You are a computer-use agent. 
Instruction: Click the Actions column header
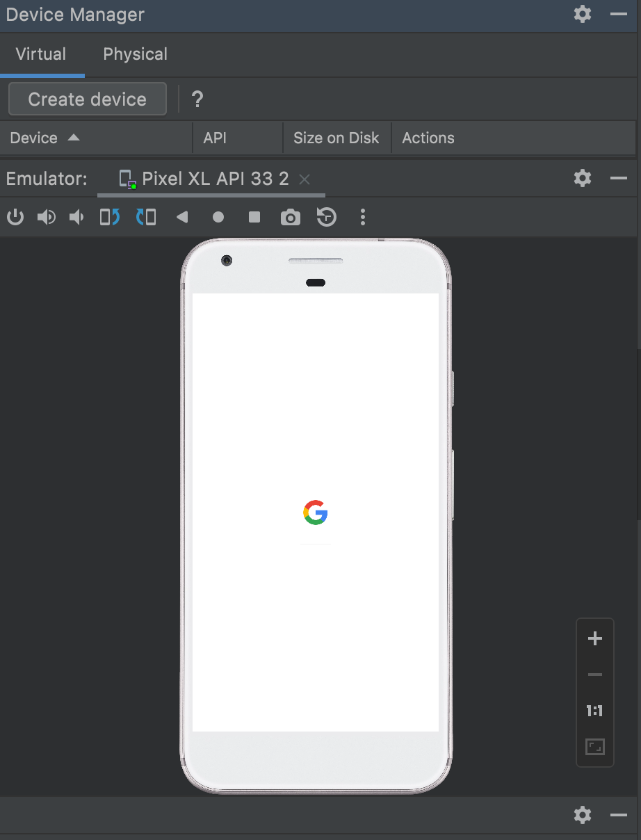[513, 138]
